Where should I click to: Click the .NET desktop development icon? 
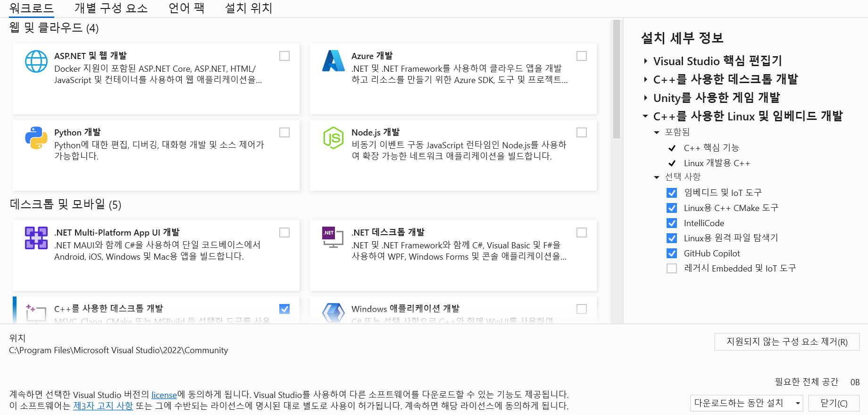coord(333,237)
